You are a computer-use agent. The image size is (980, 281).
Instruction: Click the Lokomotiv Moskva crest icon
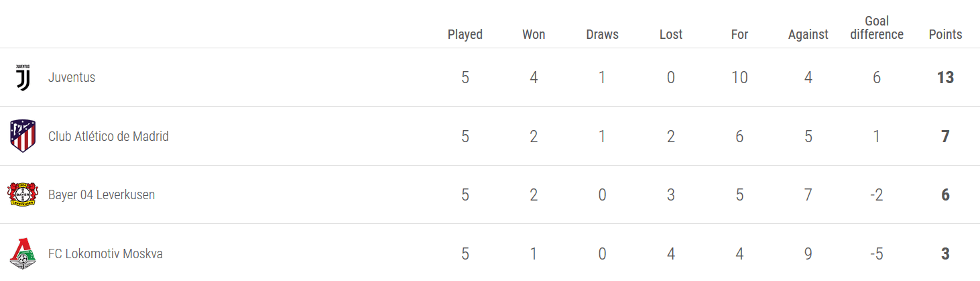[x=23, y=254]
